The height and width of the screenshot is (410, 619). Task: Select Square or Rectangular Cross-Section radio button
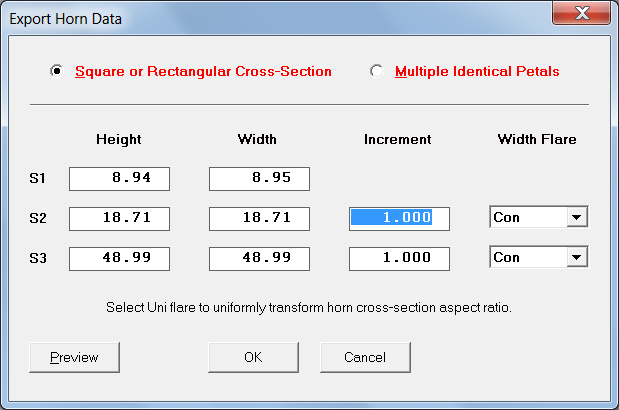coord(57,71)
